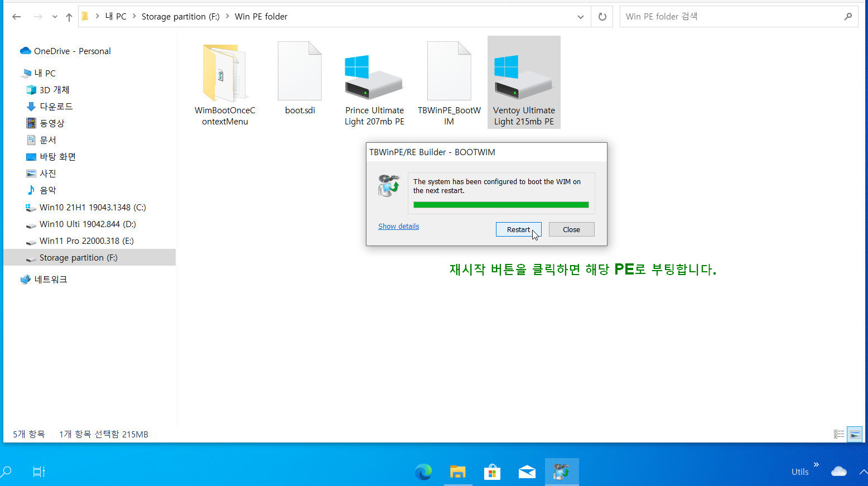Click the dialog message about WIM boot
This screenshot has height=486, width=868.
tap(497, 186)
